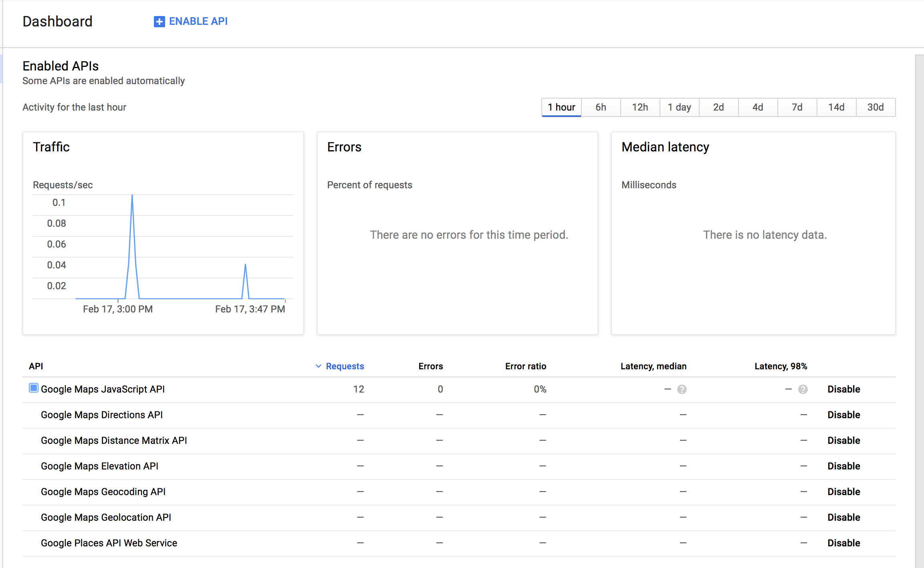
Task: Select the 30d time range
Action: point(875,107)
